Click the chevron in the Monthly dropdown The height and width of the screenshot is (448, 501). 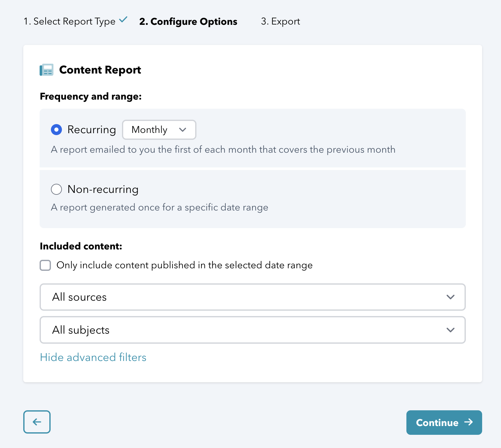183,130
